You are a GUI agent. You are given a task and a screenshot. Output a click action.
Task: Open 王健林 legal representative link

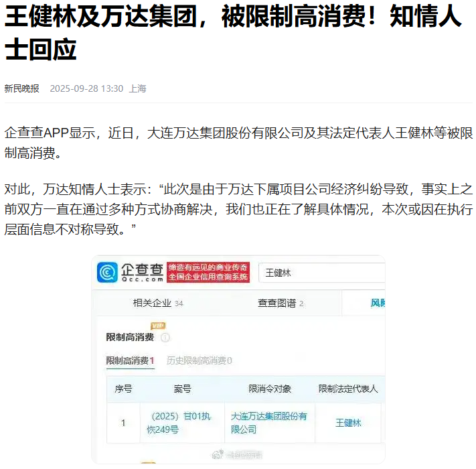click(348, 423)
